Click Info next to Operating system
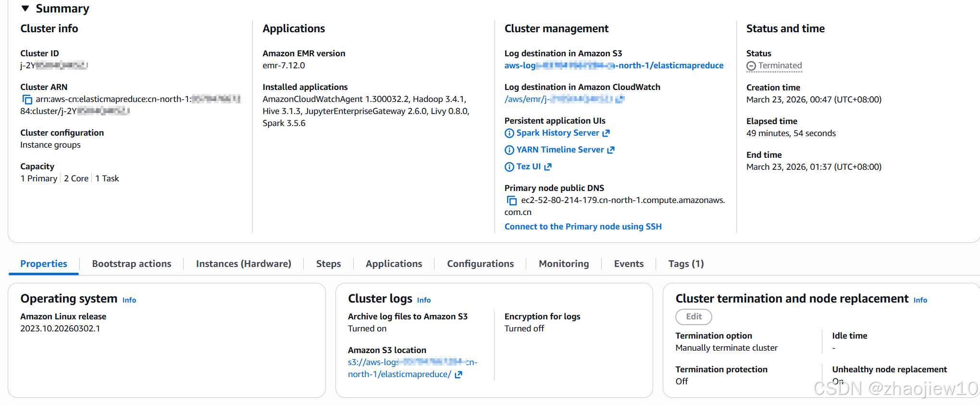Viewport: 980px width, 405px height. [x=129, y=300]
